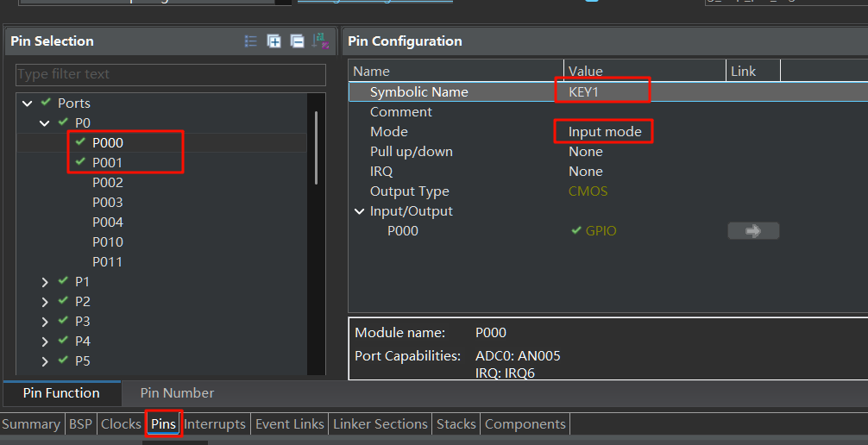This screenshot has width=868, height=445.
Task: Collapse the Input/Output configuration section
Action: 359,211
